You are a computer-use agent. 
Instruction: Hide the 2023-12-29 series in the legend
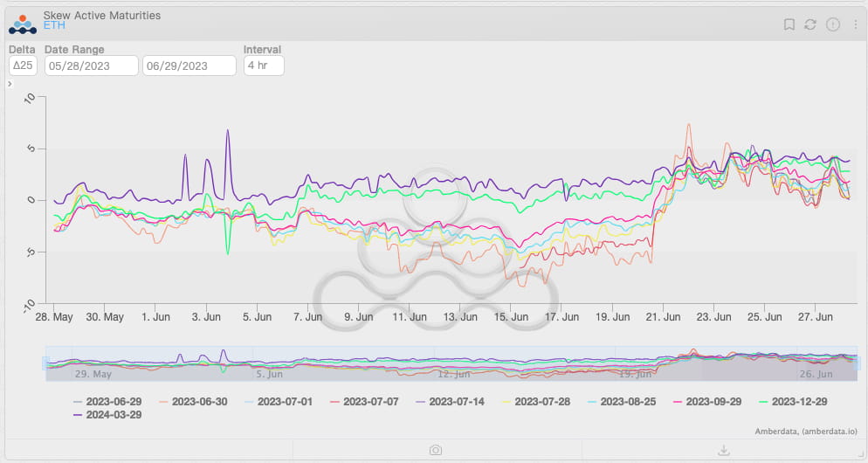tap(793, 402)
